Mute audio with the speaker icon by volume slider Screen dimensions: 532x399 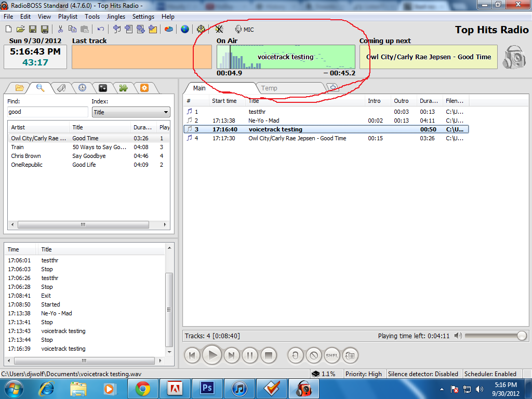coord(458,336)
